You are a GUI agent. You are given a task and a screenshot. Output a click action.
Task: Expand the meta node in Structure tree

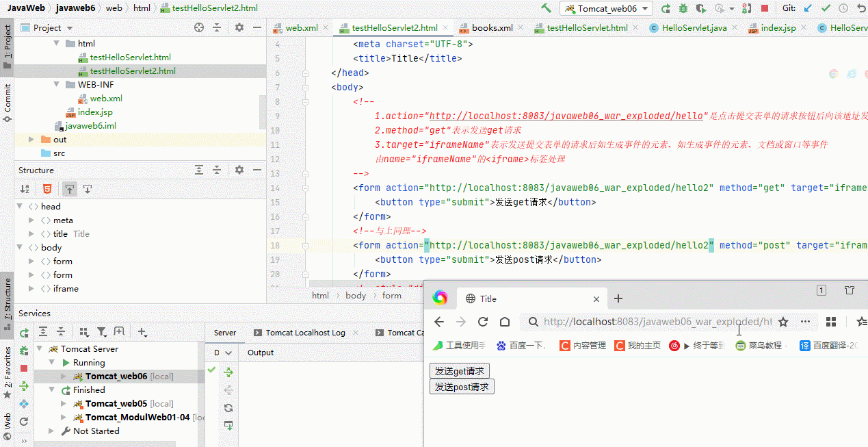[x=31, y=220]
